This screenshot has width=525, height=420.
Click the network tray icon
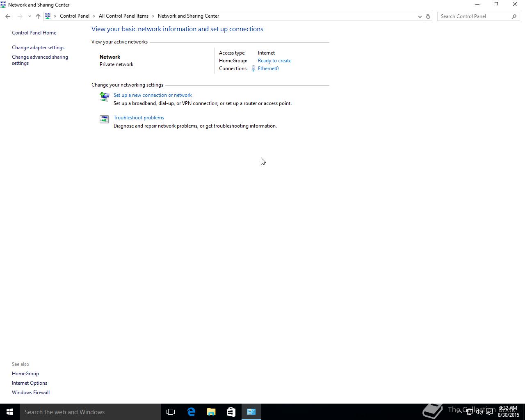(x=470, y=412)
